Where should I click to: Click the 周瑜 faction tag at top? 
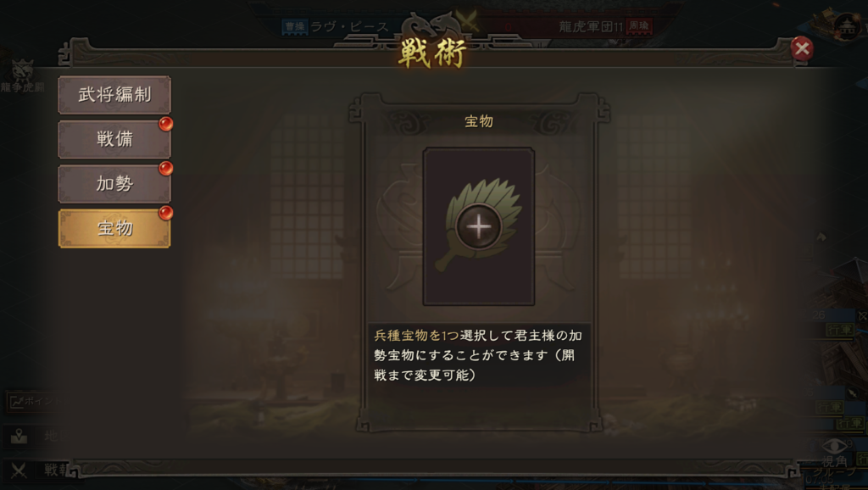pos(638,25)
